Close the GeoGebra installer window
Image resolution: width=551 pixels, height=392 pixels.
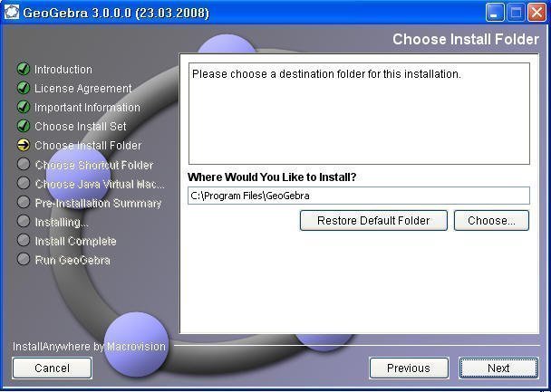coord(536,13)
